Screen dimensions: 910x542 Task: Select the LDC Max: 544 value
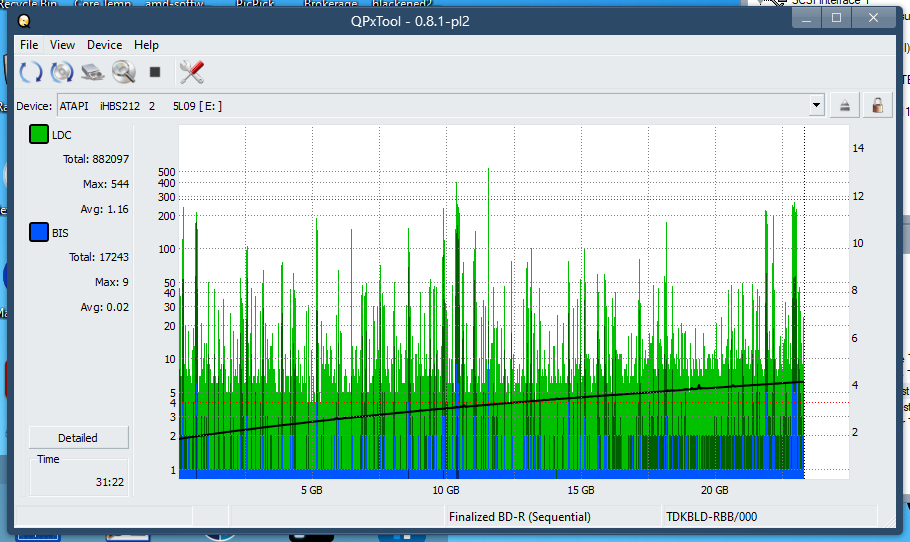pos(106,184)
